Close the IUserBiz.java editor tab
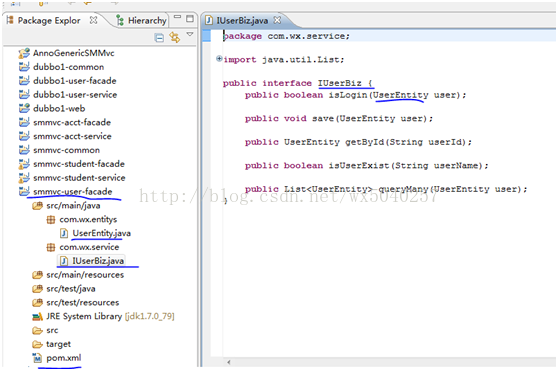The height and width of the screenshot is (371, 558). click(x=277, y=20)
